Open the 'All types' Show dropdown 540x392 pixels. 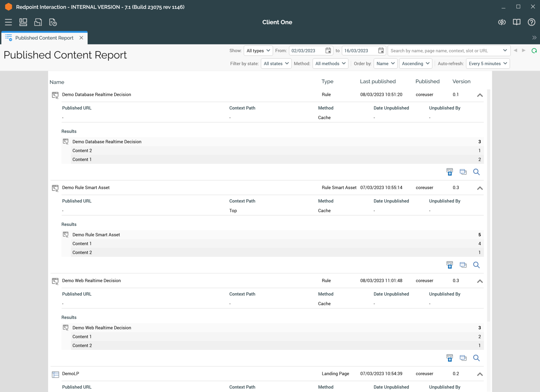pos(258,51)
